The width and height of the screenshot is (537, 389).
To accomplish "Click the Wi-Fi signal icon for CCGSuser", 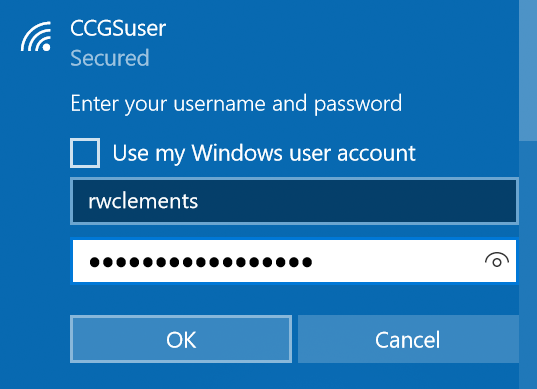I will [36, 37].
